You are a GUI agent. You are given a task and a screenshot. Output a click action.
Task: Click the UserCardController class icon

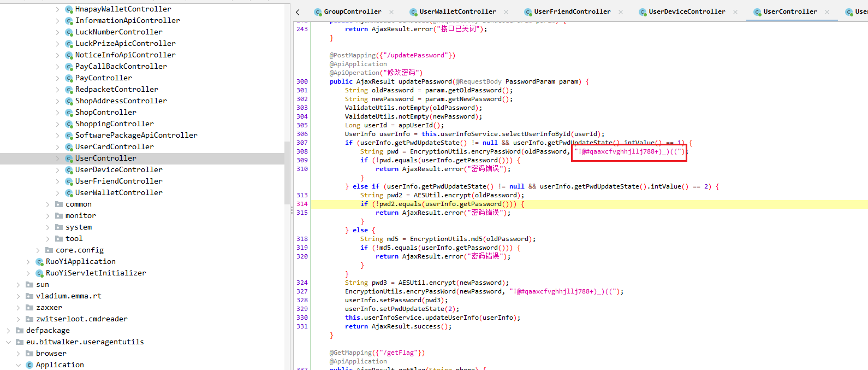69,147
